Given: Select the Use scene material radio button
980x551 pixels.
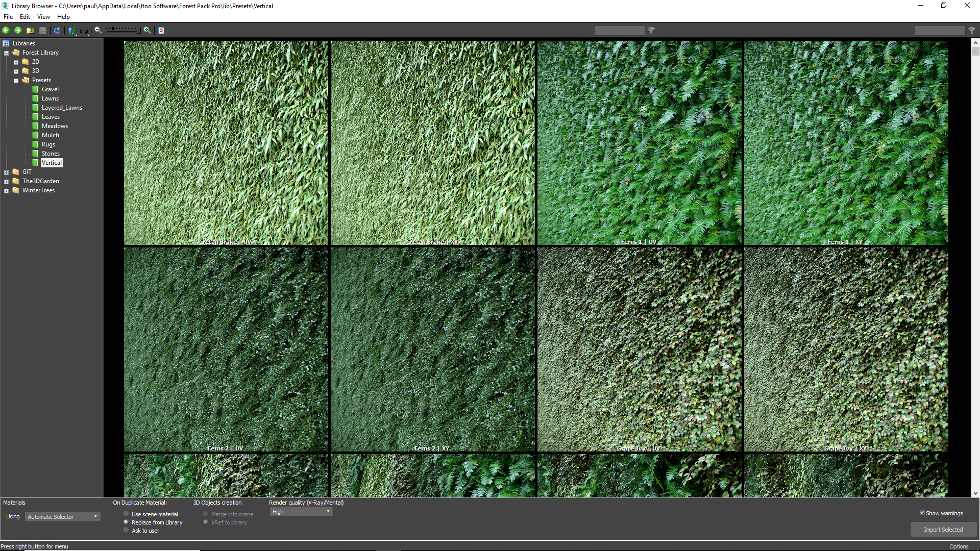Looking at the screenshot, I should point(126,514).
